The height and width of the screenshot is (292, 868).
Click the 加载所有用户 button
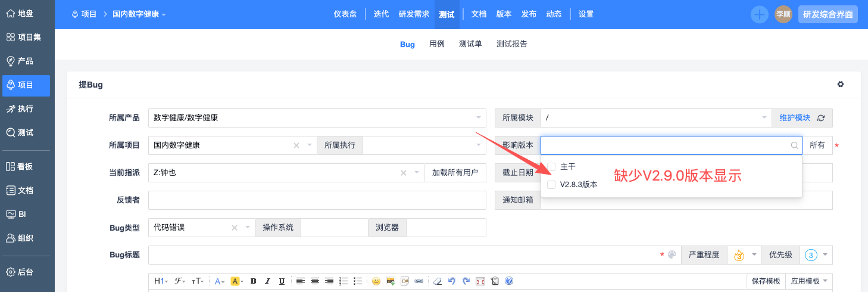point(455,173)
